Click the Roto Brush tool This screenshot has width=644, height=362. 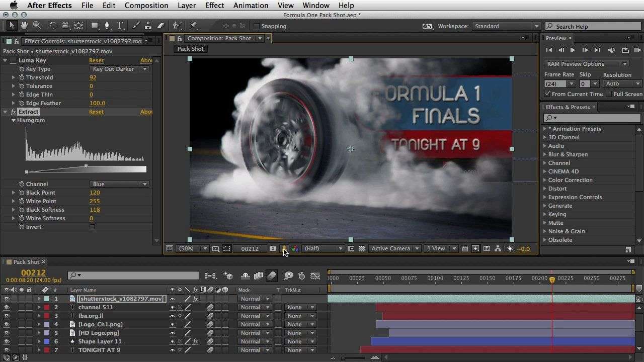177,25
